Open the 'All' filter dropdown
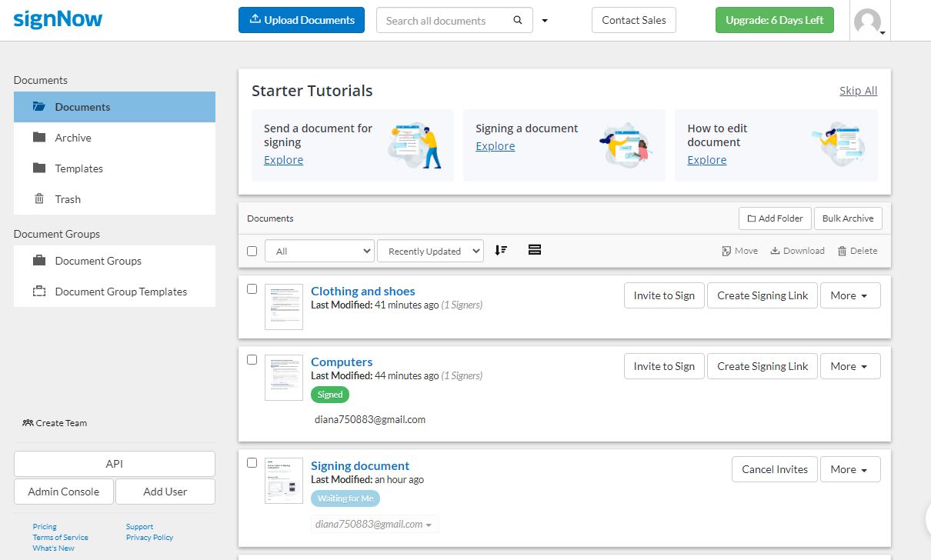The height and width of the screenshot is (560, 931). (x=319, y=251)
